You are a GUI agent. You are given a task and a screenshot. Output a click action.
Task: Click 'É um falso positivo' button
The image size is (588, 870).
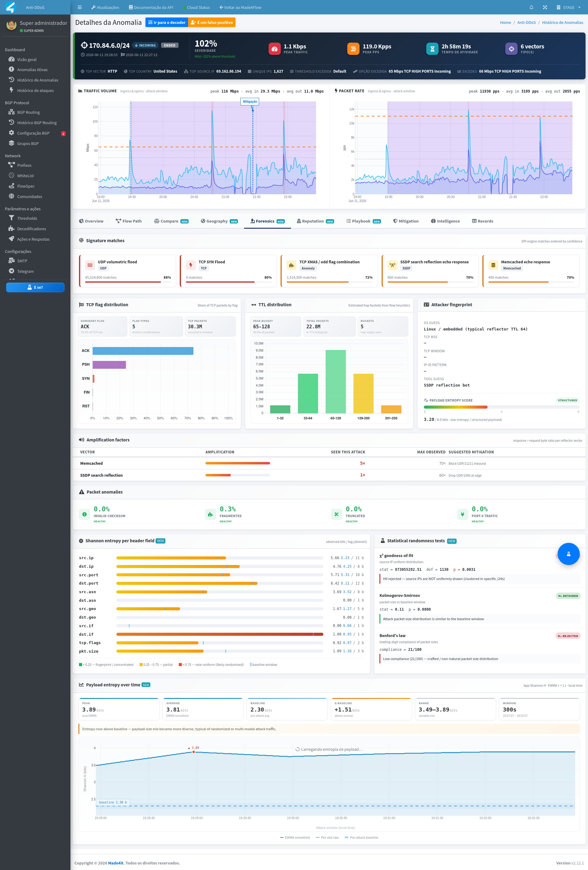tap(212, 22)
